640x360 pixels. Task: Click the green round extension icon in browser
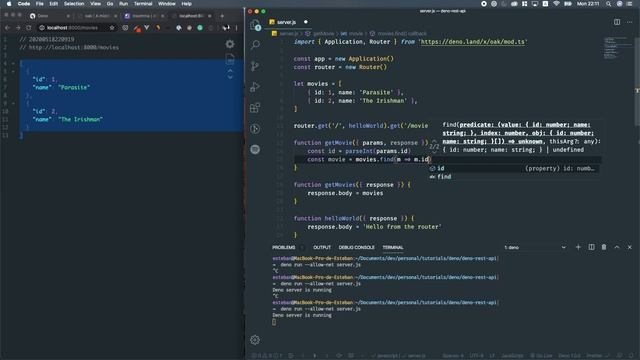pos(200,28)
